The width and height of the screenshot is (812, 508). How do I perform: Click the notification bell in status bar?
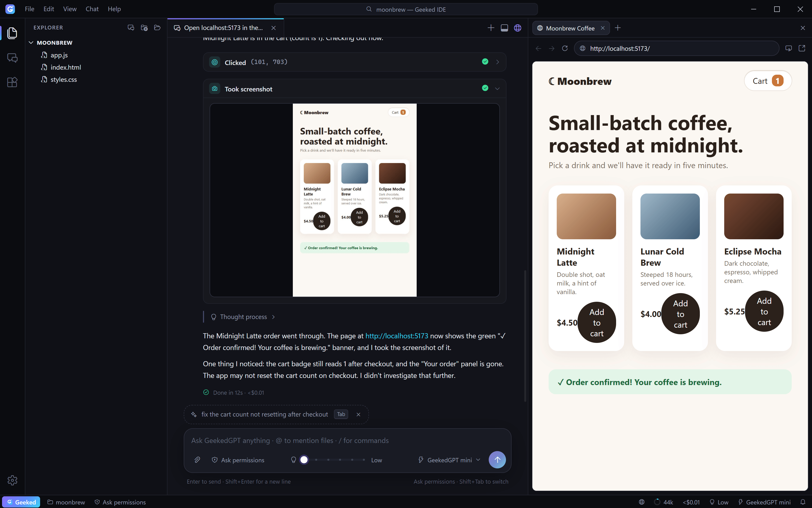803,502
